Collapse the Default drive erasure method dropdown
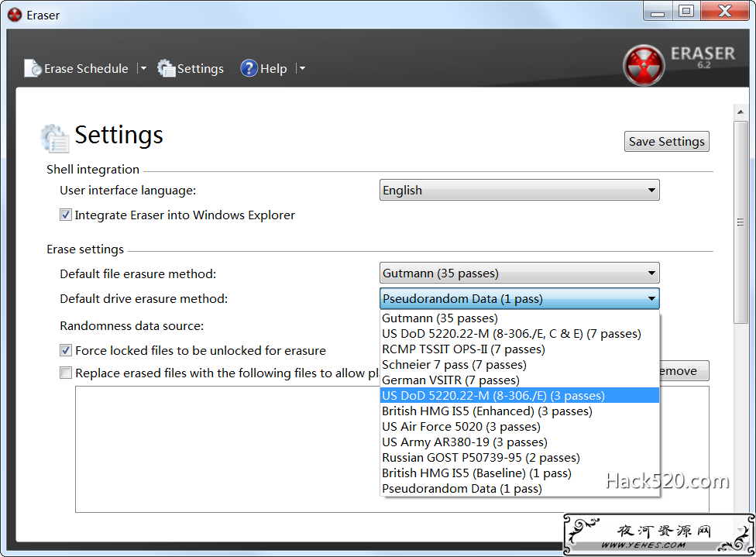The width and height of the screenshot is (756, 557). (x=519, y=298)
